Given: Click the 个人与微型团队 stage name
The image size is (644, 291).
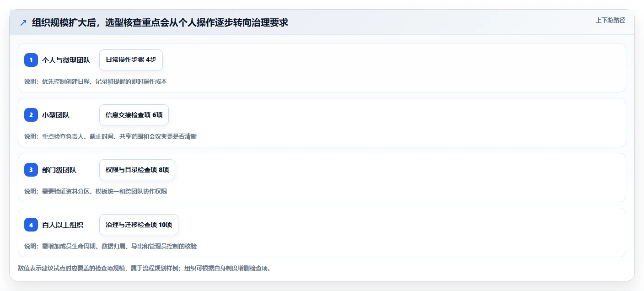Looking at the screenshot, I should [x=66, y=60].
